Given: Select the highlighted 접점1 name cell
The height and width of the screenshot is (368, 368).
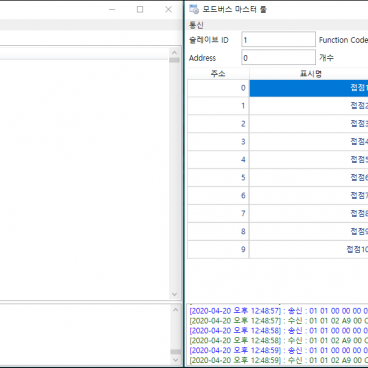Looking at the screenshot, I should click(x=309, y=88).
